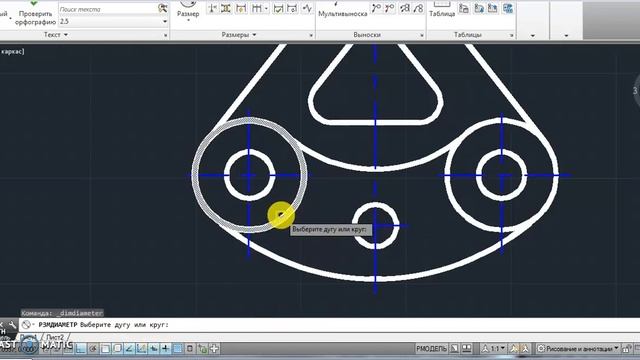The image size is (640, 360).
Task: Click the quick view drawings icon
Action: [x=467, y=349]
